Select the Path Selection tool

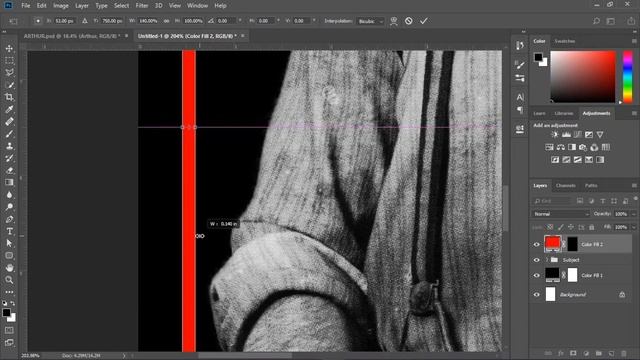point(9,243)
